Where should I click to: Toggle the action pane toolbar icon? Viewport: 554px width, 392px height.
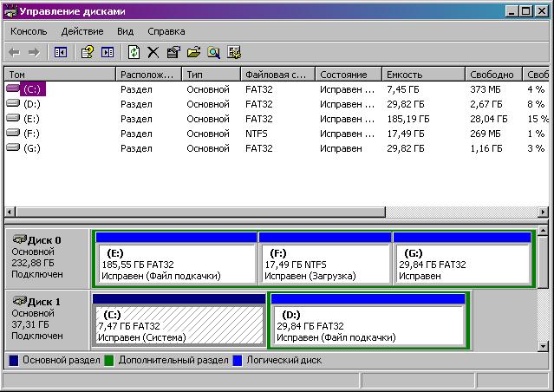pyautogui.click(x=108, y=53)
